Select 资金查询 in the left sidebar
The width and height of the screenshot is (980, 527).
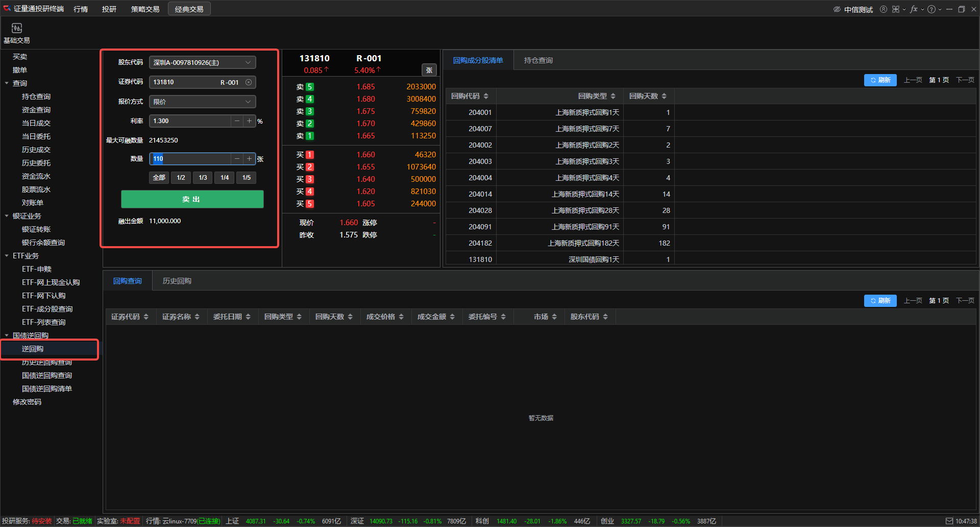[x=36, y=110]
